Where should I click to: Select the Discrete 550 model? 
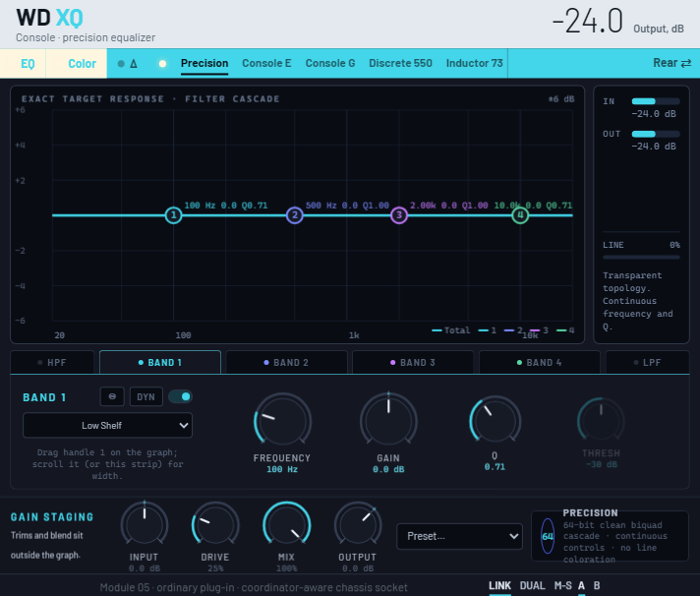(x=400, y=63)
